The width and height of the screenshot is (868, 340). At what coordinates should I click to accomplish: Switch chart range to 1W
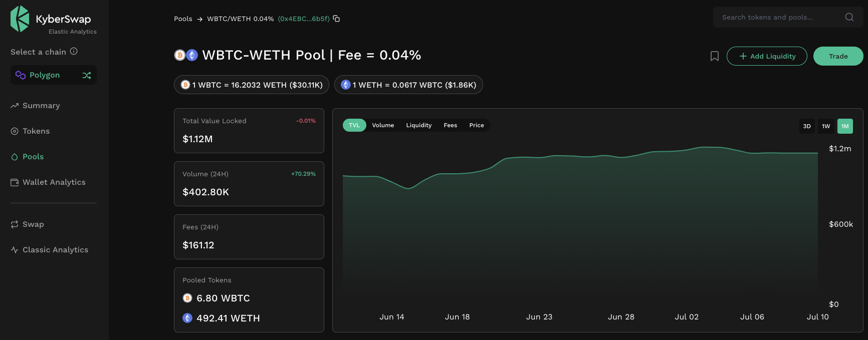(826, 126)
